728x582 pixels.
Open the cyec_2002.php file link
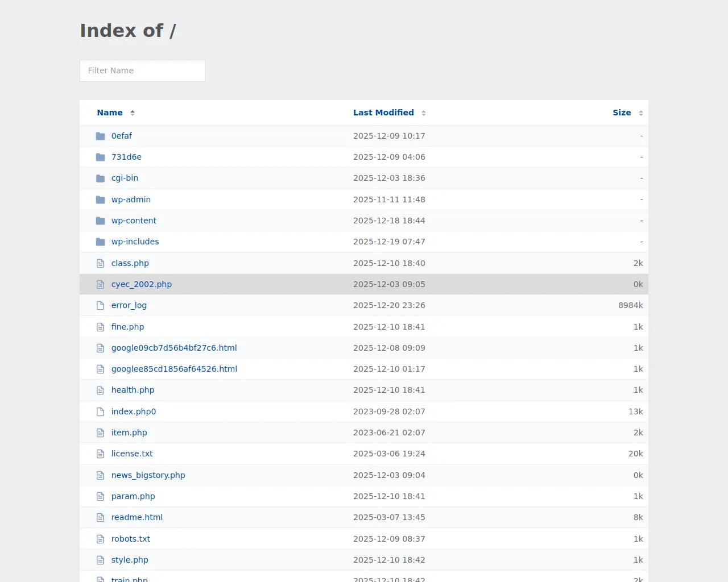coord(142,284)
